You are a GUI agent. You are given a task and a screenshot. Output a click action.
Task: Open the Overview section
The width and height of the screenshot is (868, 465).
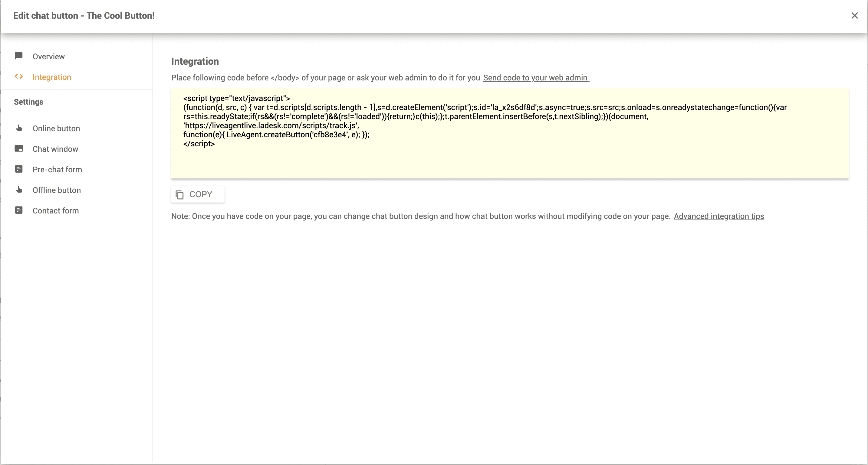pos(48,56)
